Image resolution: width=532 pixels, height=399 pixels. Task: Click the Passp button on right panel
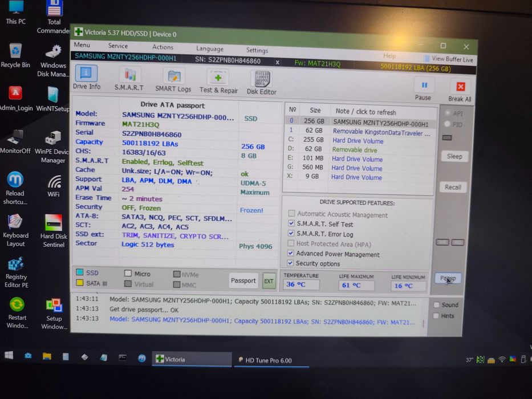448,278
